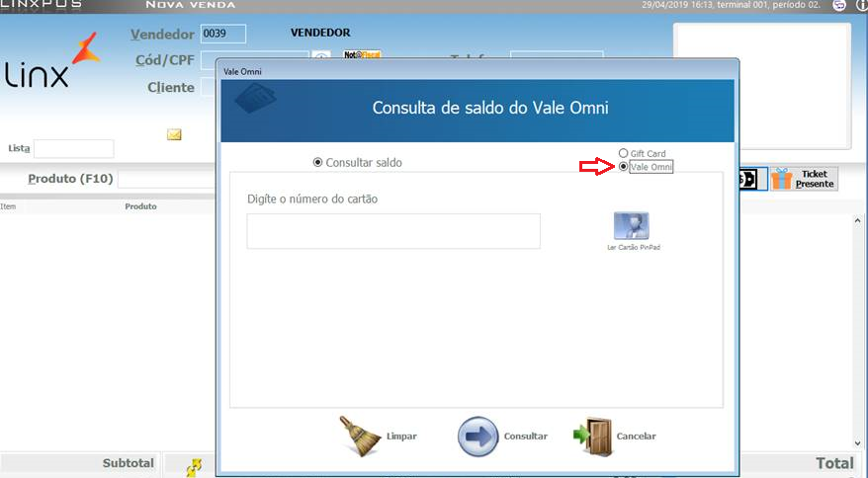
Task: Click the scroll down arrow in items list
Action: pos(857,443)
